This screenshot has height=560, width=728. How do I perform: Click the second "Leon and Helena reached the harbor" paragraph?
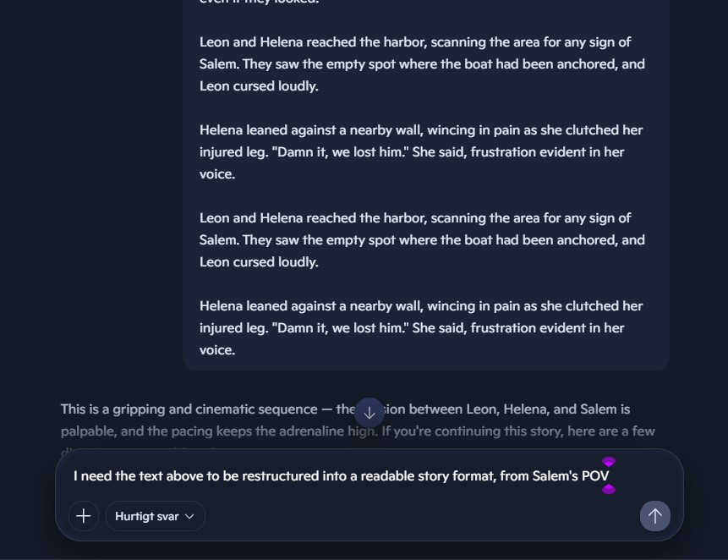(x=422, y=240)
